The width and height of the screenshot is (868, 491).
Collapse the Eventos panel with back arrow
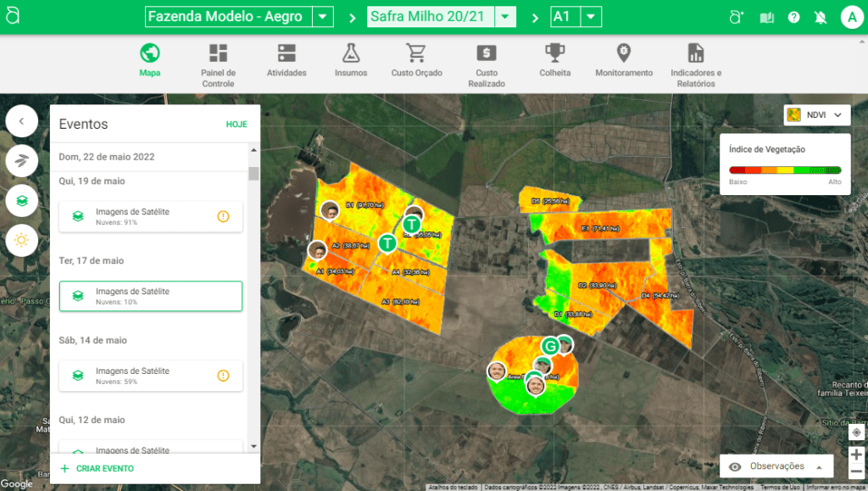(x=21, y=121)
